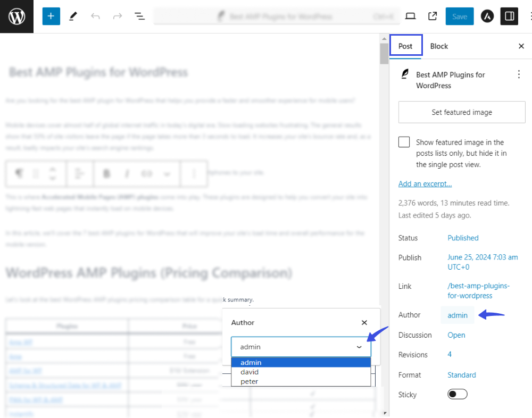Click the paragraph block type toolbar icon
Image resolution: width=532 pixels, height=418 pixels.
(x=19, y=173)
